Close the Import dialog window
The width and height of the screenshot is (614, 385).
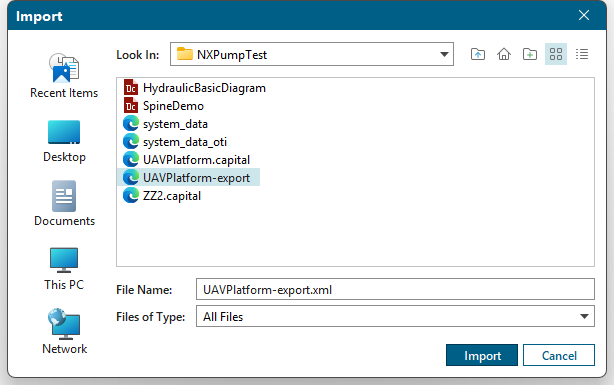click(584, 15)
